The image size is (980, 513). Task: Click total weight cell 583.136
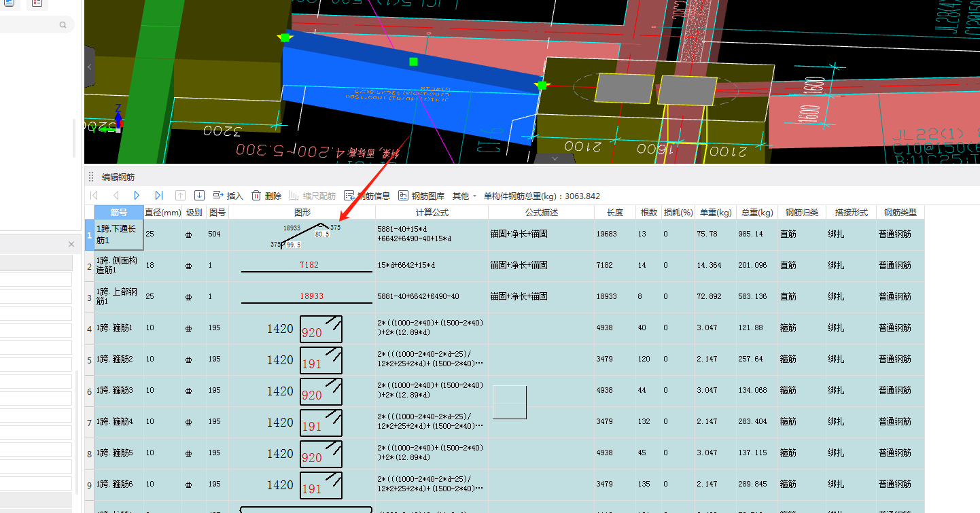756,298
